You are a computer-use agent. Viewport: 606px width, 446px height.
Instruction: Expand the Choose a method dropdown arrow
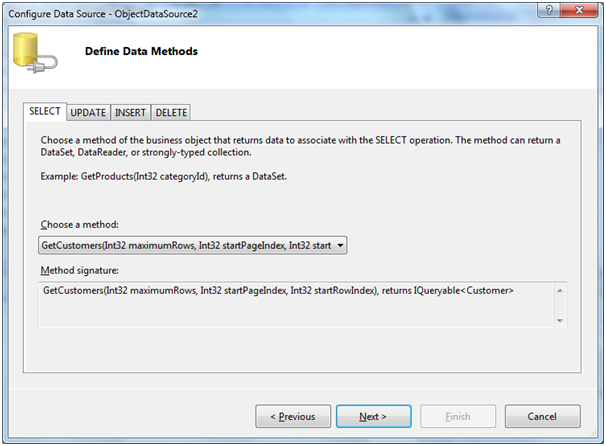tap(340, 245)
